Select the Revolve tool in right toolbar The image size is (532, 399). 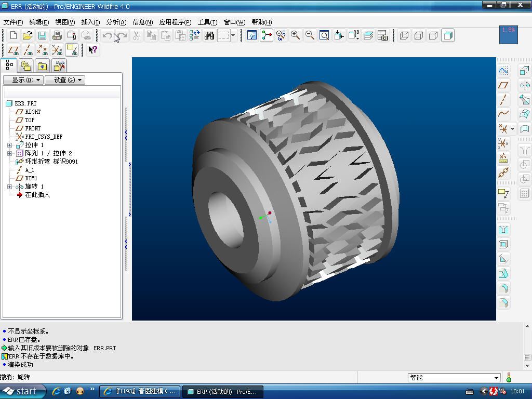pos(524,85)
